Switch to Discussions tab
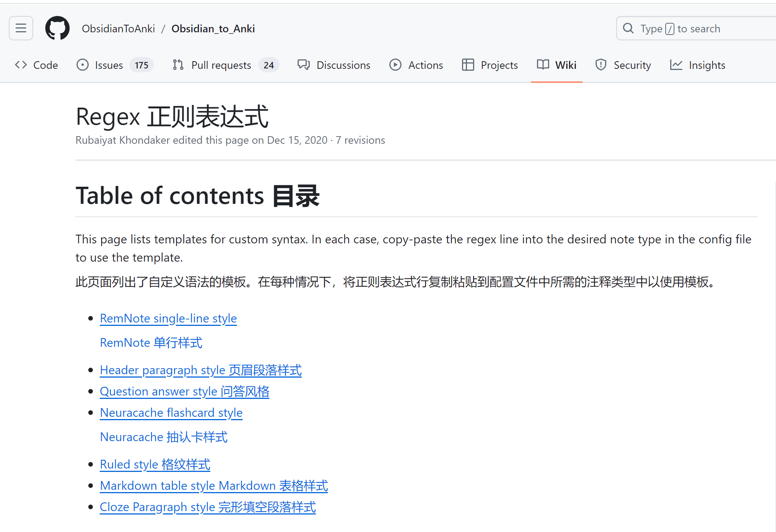 [334, 65]
